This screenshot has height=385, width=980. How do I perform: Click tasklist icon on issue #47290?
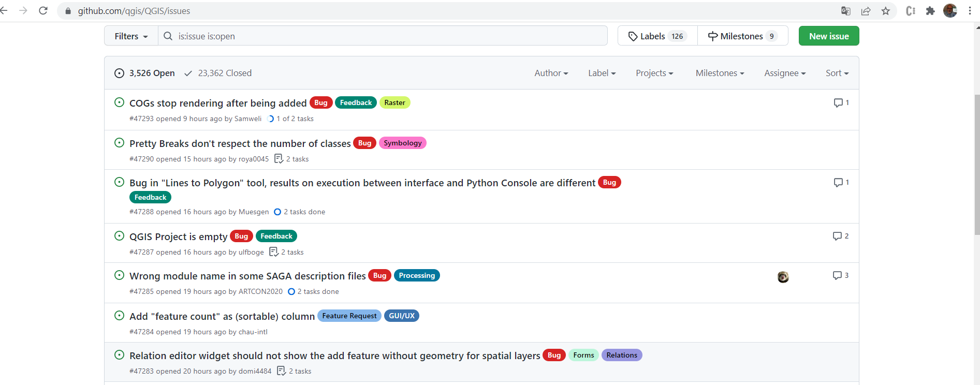point(279,158)
